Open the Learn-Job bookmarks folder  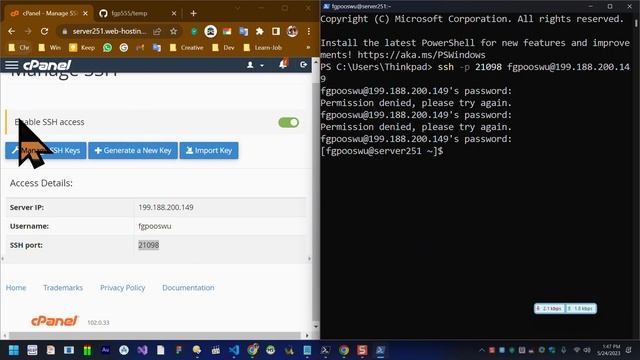tap(262, 48)
